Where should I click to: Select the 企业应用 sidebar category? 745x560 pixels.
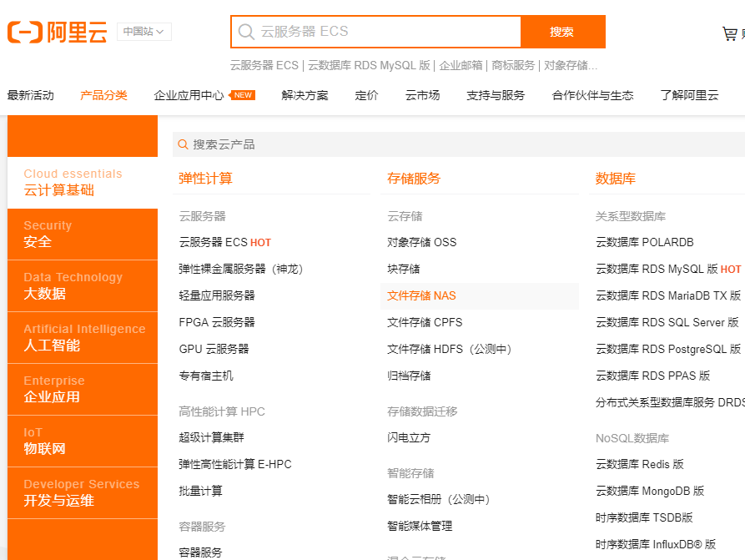[83, 390]
